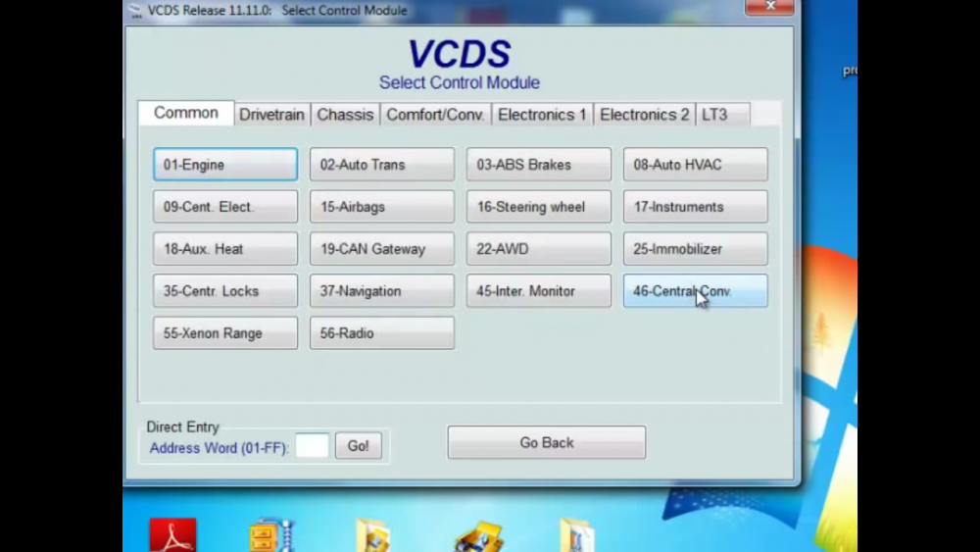Select 55-Xenon Range module
The width and height of the screenshot is (980, 552).
pos(225,333)
